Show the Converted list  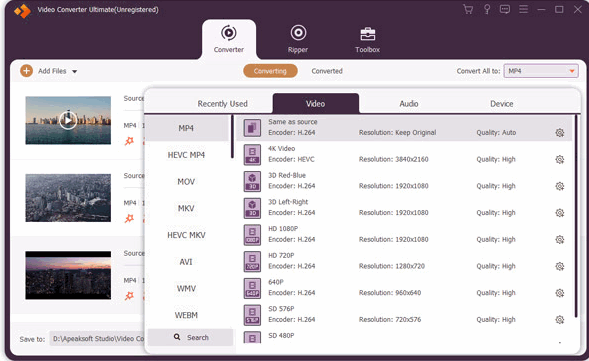click(327, 71)
